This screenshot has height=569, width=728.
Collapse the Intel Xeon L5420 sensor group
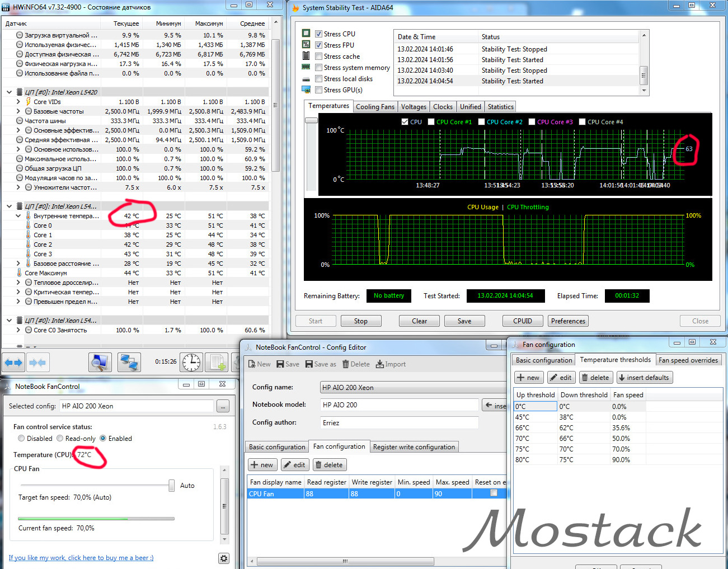(9, 92)
